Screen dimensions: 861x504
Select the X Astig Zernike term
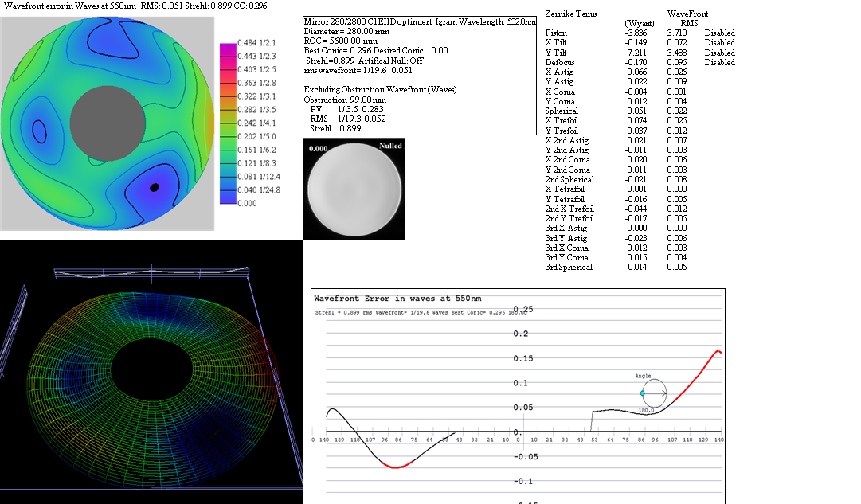coord(560,72)
